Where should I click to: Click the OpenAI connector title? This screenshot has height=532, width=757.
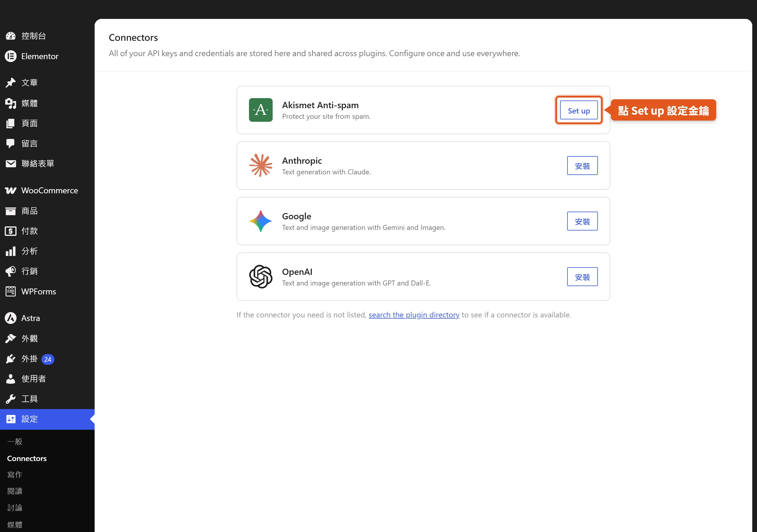pyautogui.click(x=297, y=272)
